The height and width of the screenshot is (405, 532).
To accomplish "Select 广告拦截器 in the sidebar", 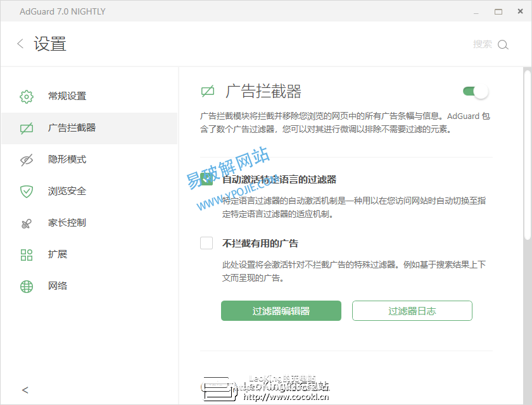I will pos(89,128).
